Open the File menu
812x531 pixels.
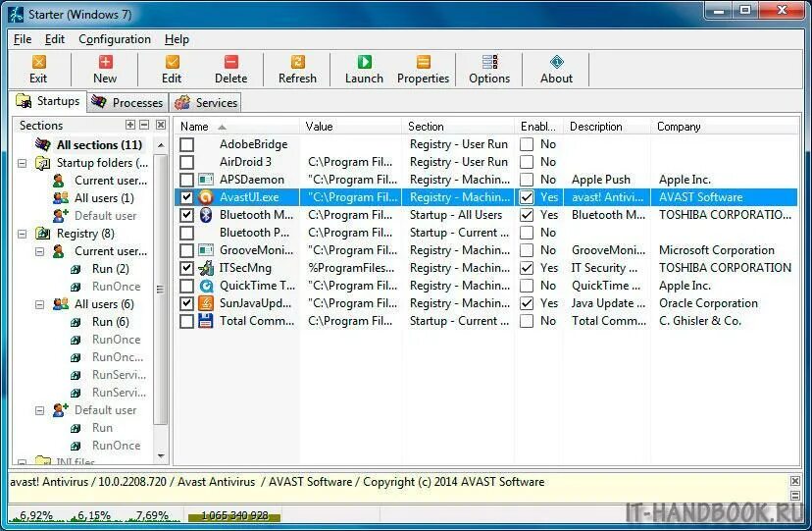(x=23, y=39)
